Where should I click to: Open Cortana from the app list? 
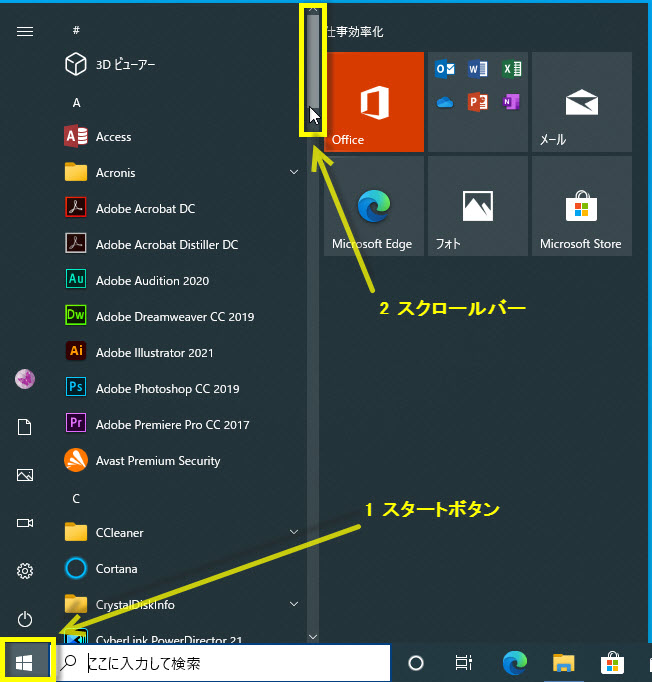point(116,569)
